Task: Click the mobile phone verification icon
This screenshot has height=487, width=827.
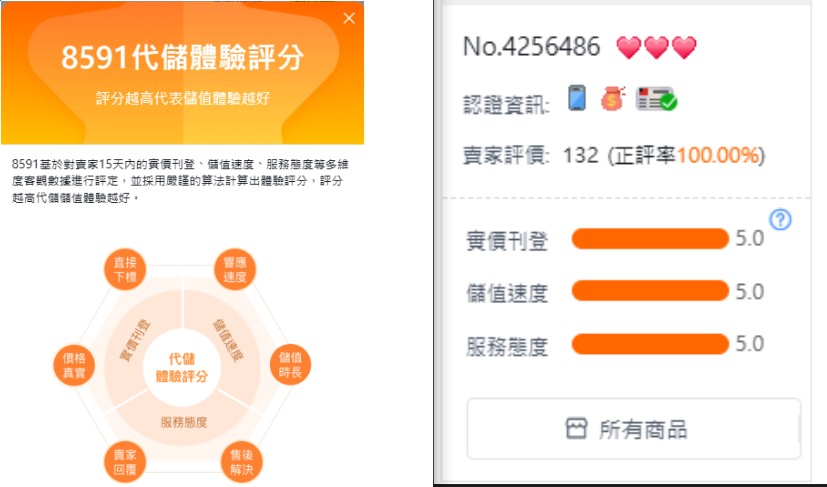Action: point(577,98)
